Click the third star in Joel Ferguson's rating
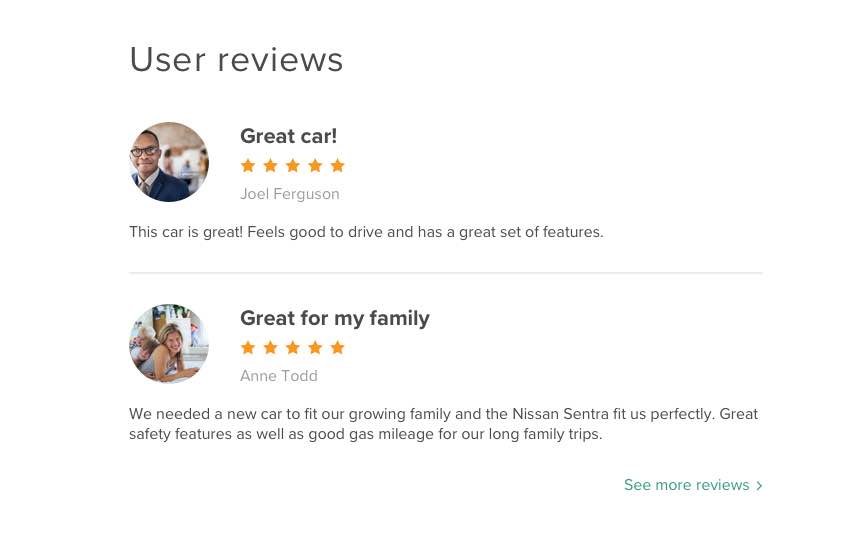Screen dimensions: 859x551 click(x=293, y=165)
